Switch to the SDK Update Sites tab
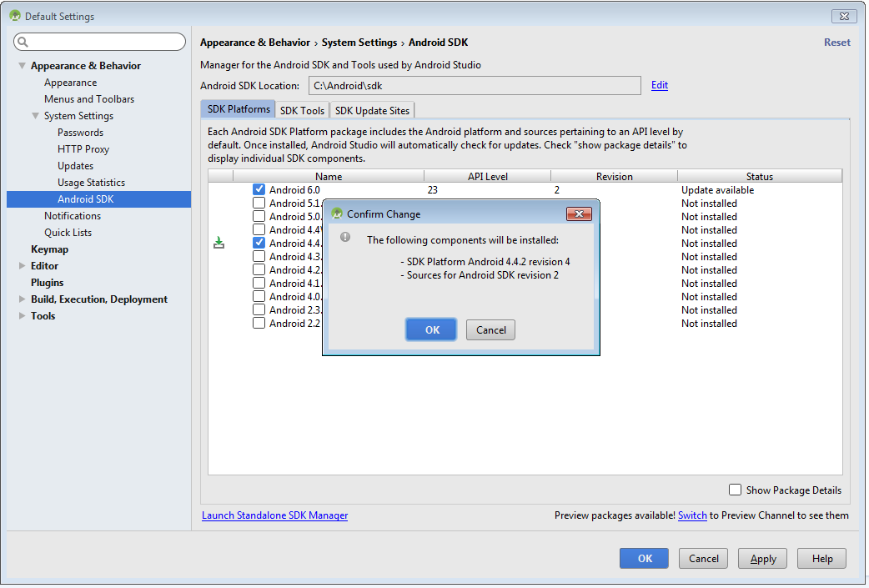This screenshot has height=588, width=869. tap(372, 110)
